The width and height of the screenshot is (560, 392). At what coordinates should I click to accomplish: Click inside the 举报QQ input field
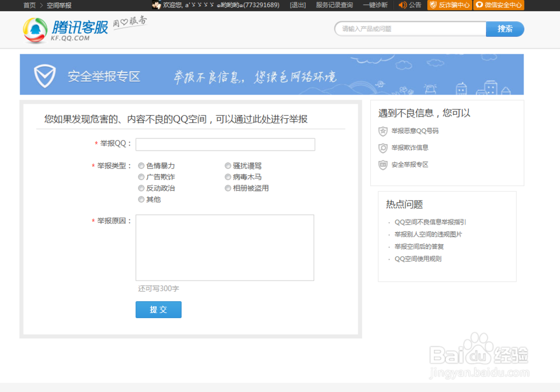point(224,144)
